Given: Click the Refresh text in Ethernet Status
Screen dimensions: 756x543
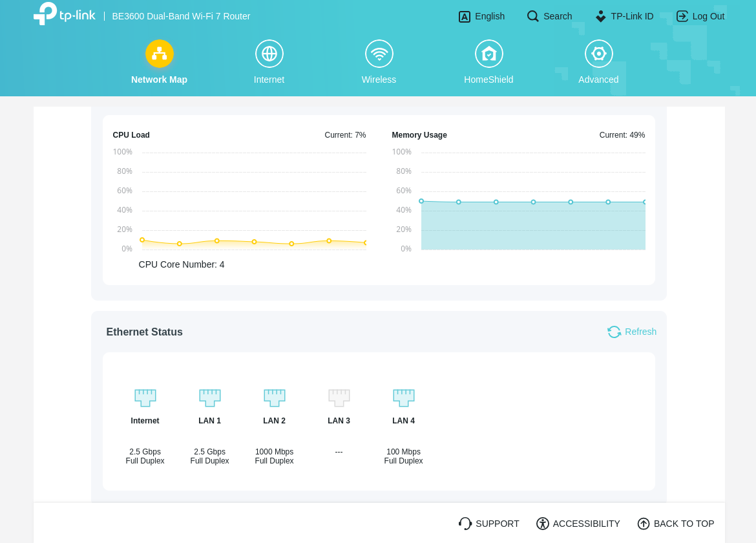Looking at the screenshot, I should (x=641, y=332).
